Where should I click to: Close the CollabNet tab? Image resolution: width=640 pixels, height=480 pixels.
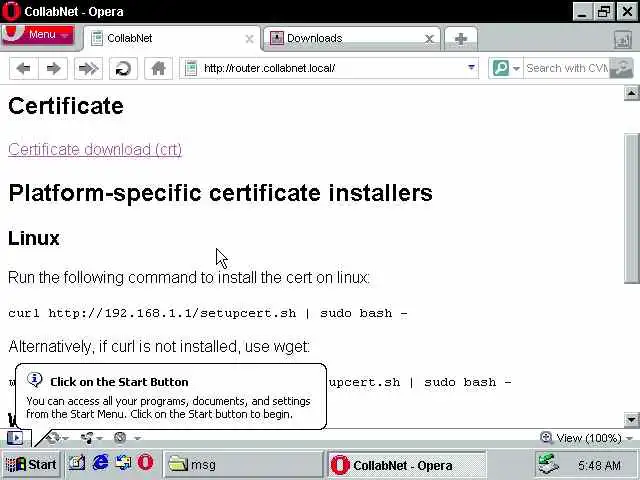(x=249, y=39)
